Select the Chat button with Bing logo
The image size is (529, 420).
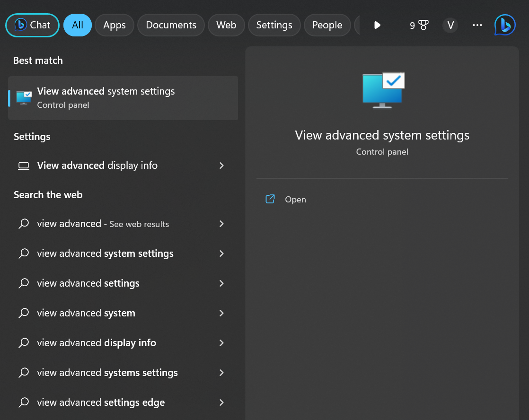32,25
